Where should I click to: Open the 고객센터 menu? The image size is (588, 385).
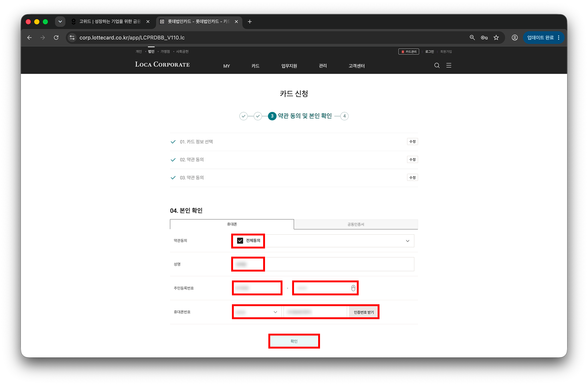pyautogui.click(x=357, y=66)
